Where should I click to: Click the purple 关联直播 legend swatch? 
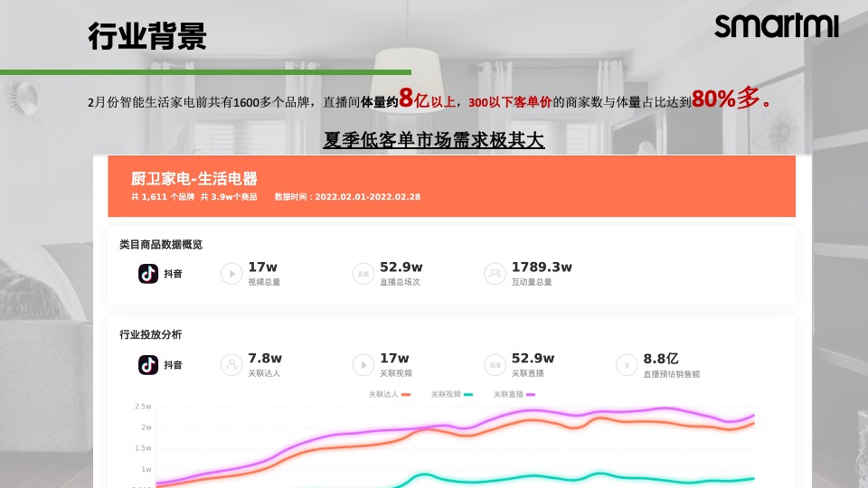tap(531, 395)
